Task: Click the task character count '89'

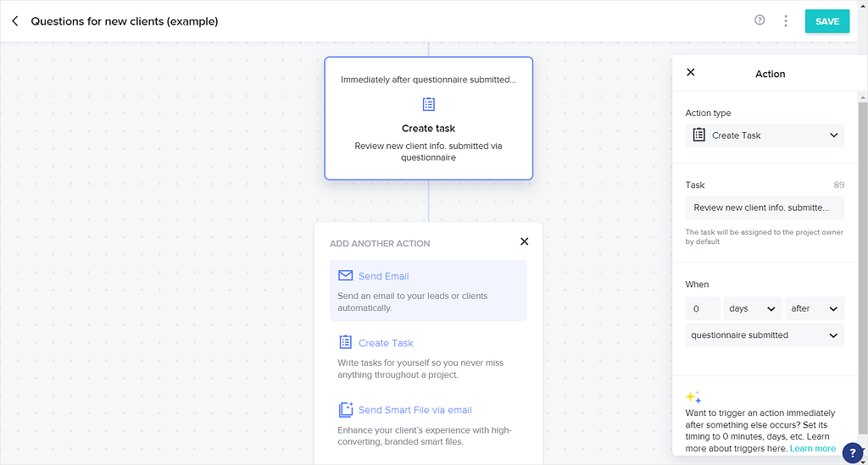Action: coord(838,185)
